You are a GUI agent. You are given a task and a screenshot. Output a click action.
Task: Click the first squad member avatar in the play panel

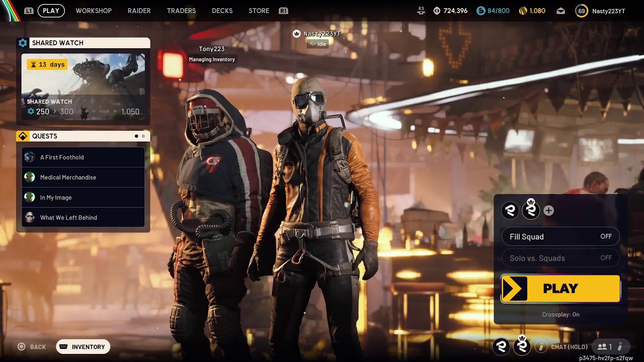point(510,211)
